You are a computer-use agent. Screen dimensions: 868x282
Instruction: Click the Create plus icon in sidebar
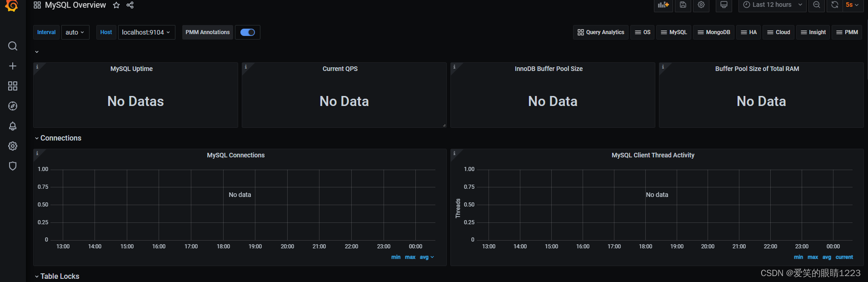tap(13, 66)
